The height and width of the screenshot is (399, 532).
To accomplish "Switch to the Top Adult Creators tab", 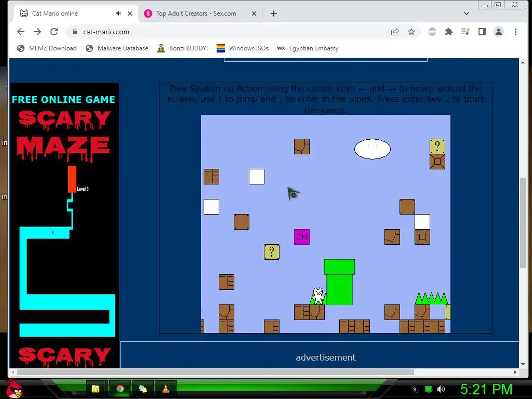I will [x=200, y=14].
